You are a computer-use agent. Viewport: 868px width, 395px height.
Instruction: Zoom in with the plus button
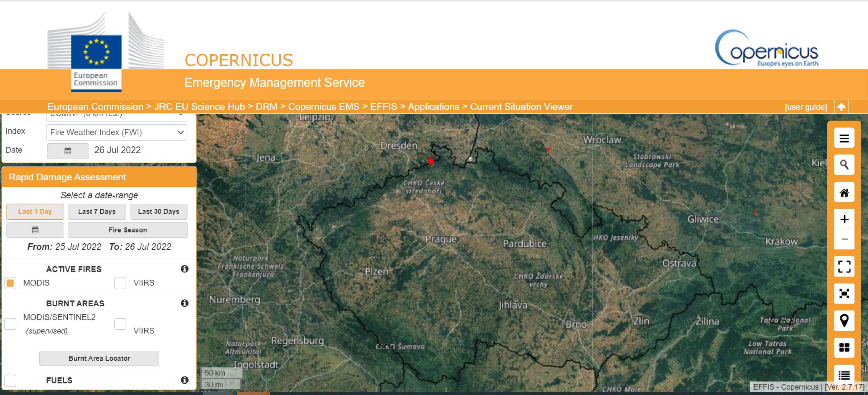(x=844, y=220)
